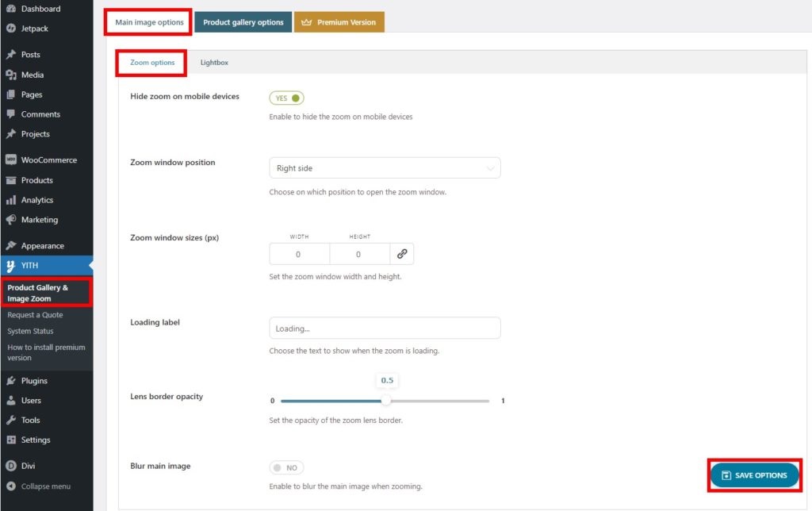The image size is (812, 511).
Task: Click the Divi logo icon
Action: click(11, 466)
